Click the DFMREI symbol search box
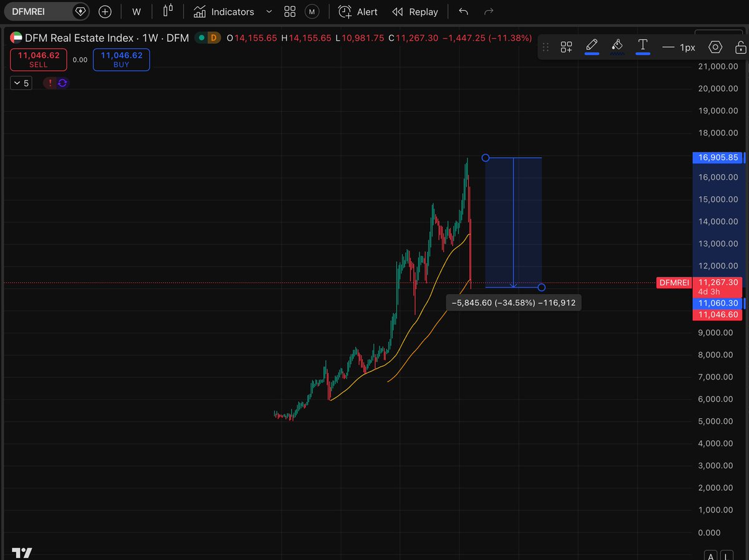This screenshot has height=560, width=749. (47, 11)
